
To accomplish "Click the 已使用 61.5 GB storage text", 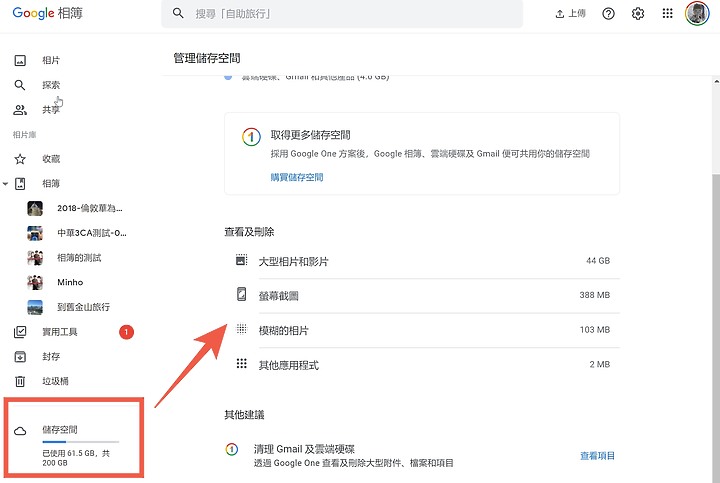I will 76,458.
